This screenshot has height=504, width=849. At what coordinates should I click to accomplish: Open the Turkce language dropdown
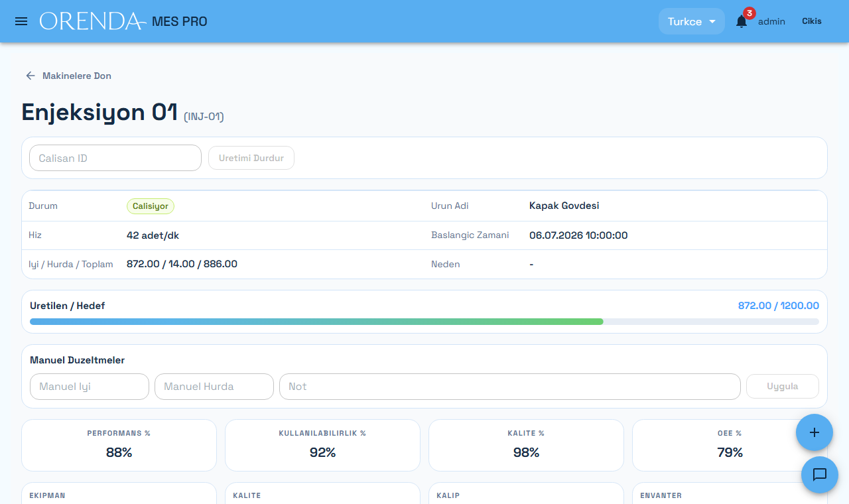coord(691,21)
